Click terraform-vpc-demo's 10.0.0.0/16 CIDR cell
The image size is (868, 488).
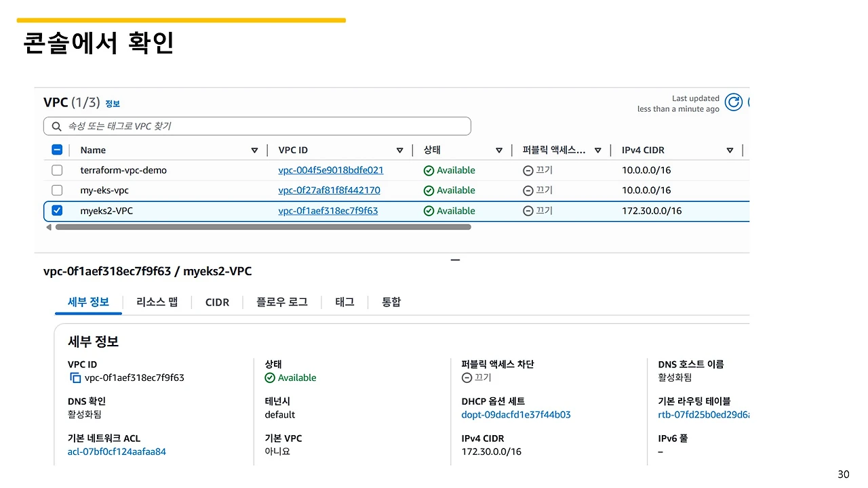click(646, 170)
